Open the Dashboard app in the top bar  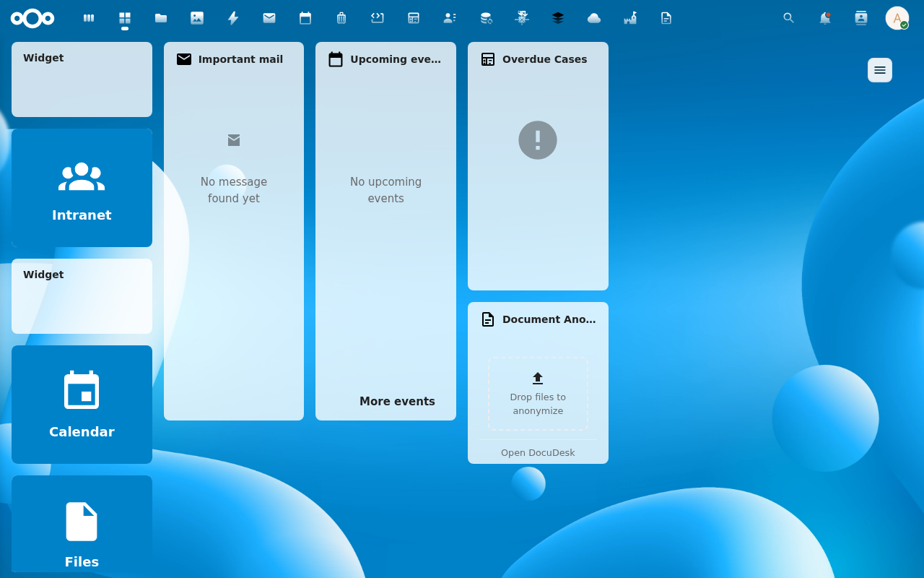[x=125, y=18]
